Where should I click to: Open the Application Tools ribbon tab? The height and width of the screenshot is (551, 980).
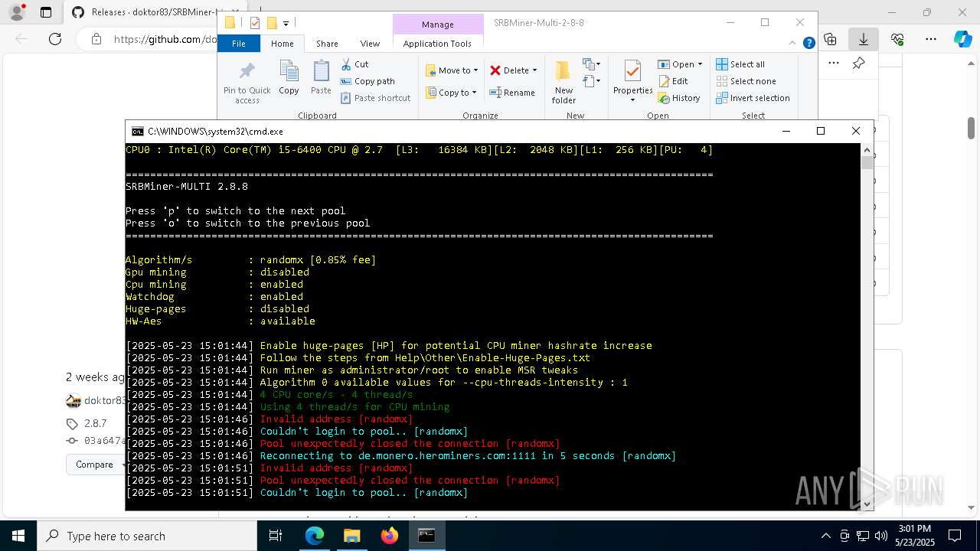[437, 44]
